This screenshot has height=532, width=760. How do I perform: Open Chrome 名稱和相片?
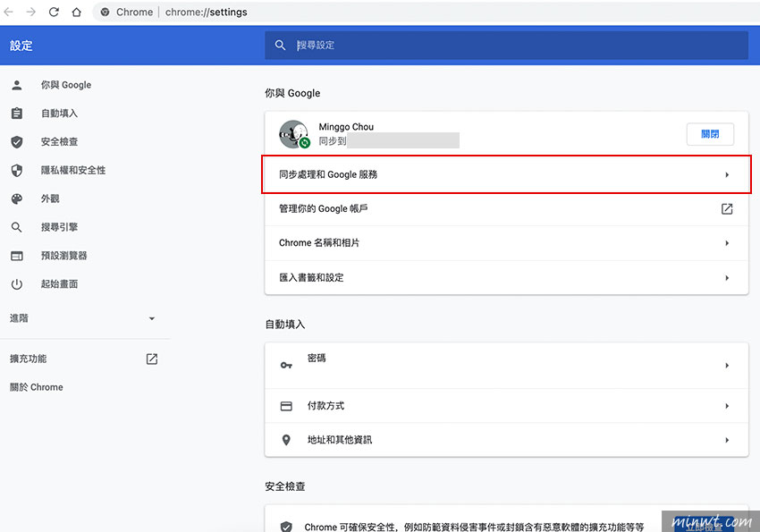pos(506,243)
